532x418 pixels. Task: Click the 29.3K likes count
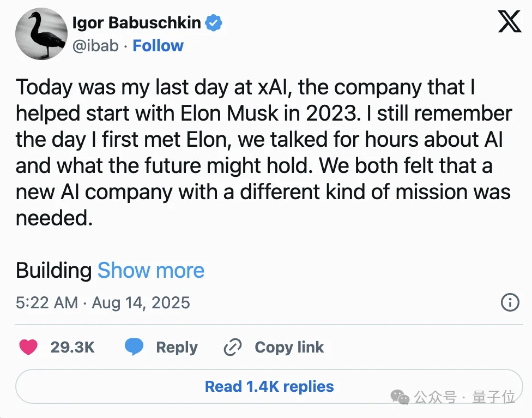tap(72, 347)
